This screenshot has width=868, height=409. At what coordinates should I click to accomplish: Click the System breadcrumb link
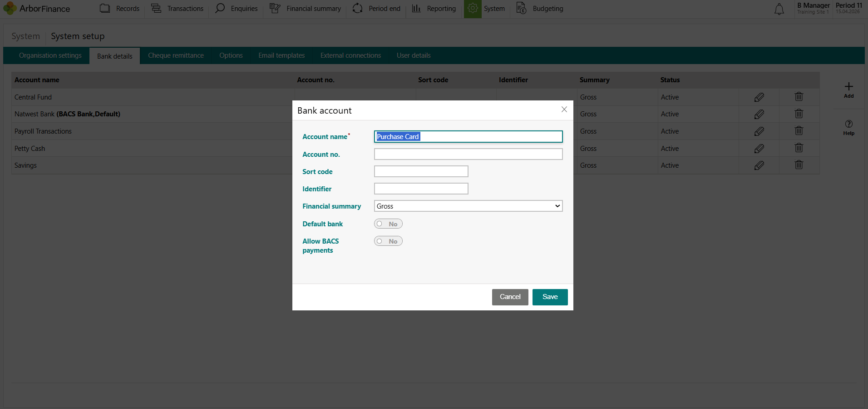(25, 36)
